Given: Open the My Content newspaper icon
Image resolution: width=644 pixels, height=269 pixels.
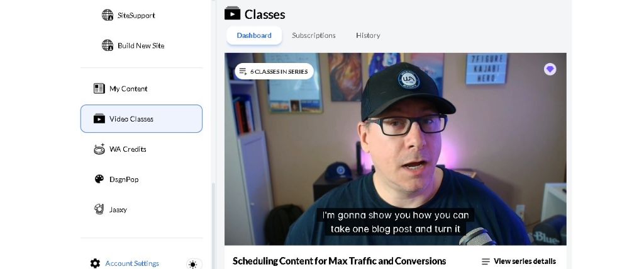Looking at the screenshot, I should 99,88.
